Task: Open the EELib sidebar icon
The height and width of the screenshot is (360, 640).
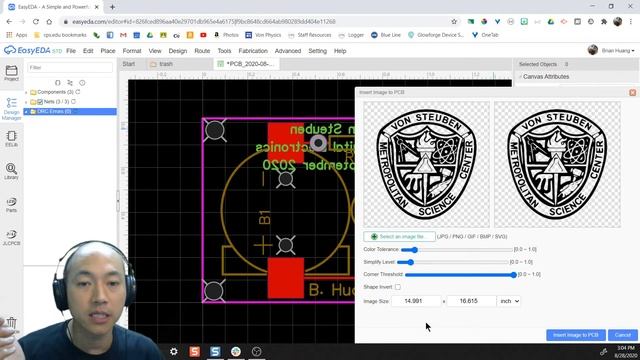Action: (x=11, y=139)
